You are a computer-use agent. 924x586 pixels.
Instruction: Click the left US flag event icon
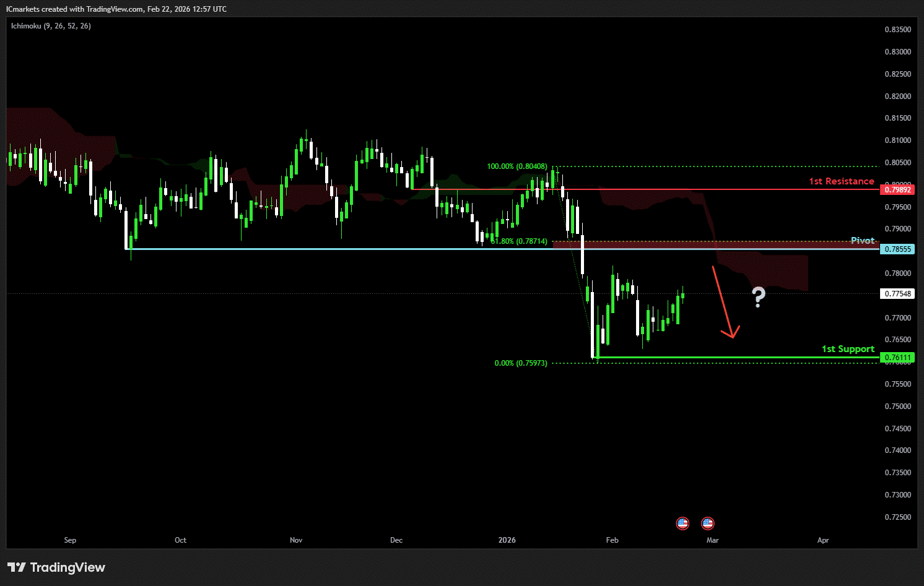point(682,524)
